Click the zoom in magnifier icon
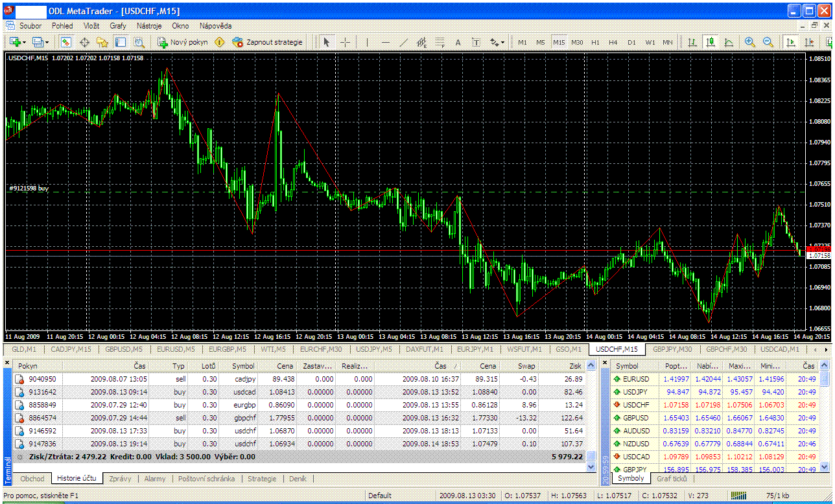 (750, 42)
